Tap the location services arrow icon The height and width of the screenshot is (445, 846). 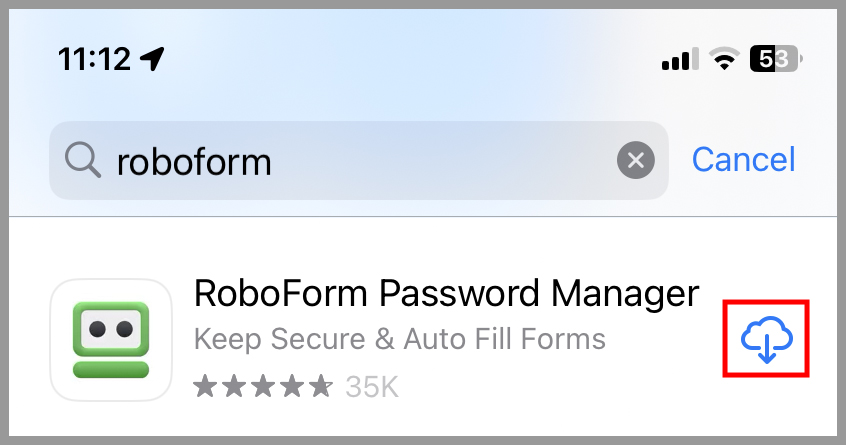click(x=152, y=58)
